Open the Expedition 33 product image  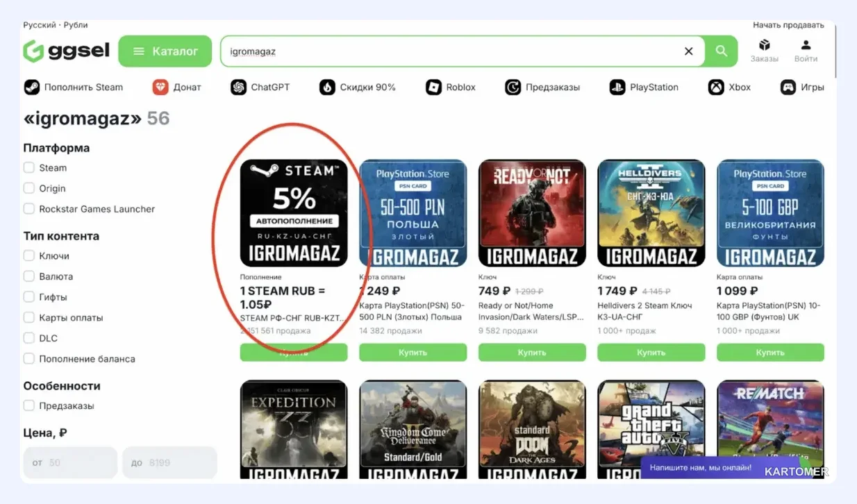coord(294,430)
